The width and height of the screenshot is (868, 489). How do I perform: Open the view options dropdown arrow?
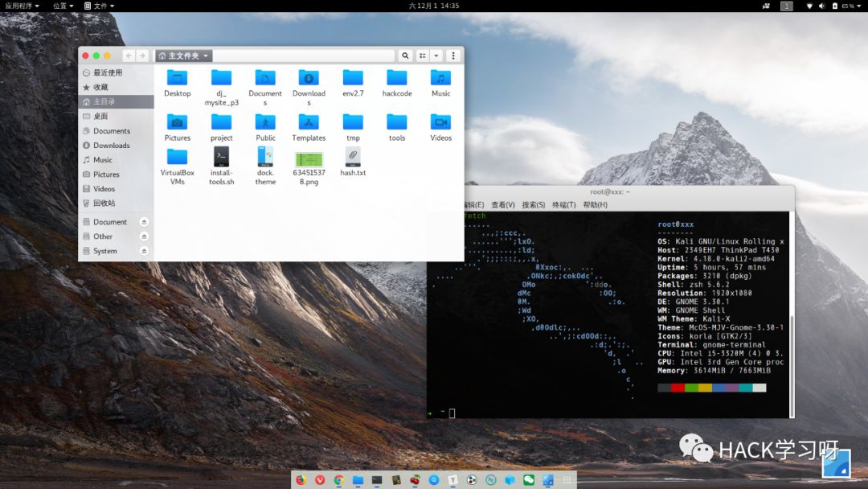point(436,55)
